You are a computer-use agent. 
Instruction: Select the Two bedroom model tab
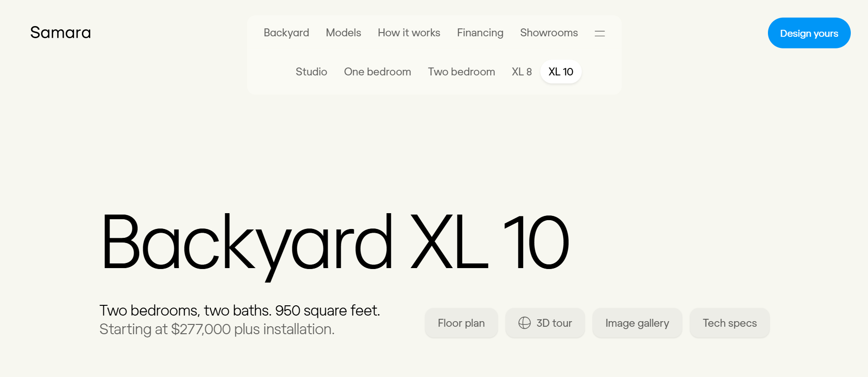[462, 72]
